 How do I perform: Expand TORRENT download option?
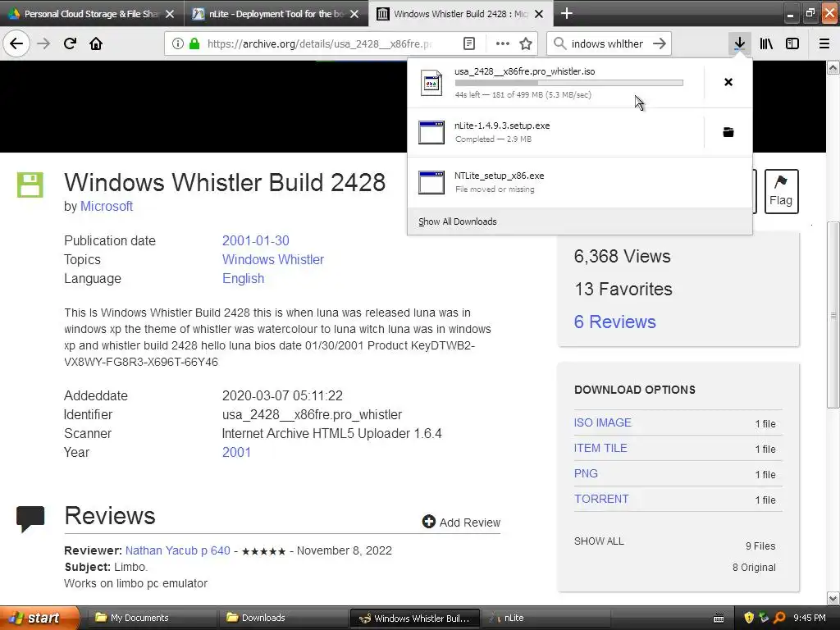pyautogui.click(x=601, y=499)
